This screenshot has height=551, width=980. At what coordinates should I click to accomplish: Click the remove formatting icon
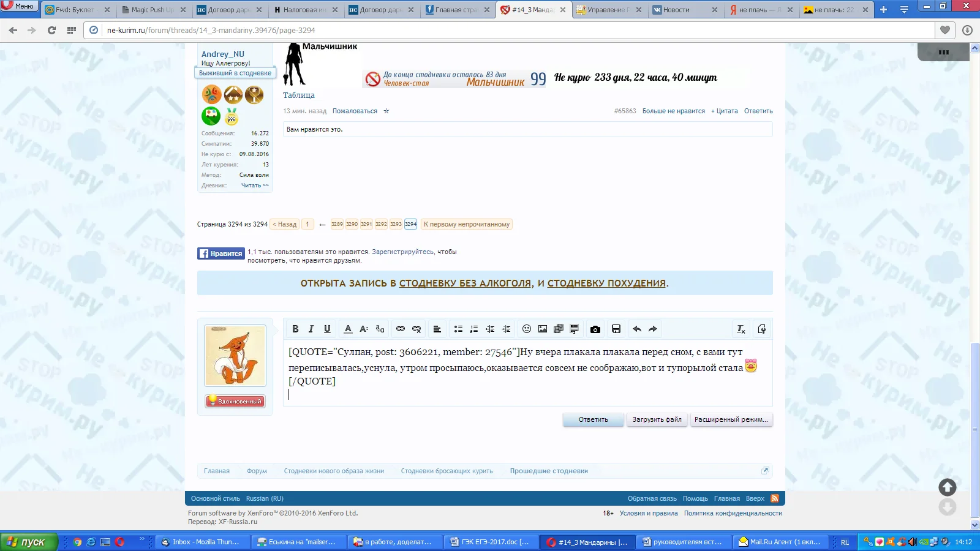[x=741, y=329]
